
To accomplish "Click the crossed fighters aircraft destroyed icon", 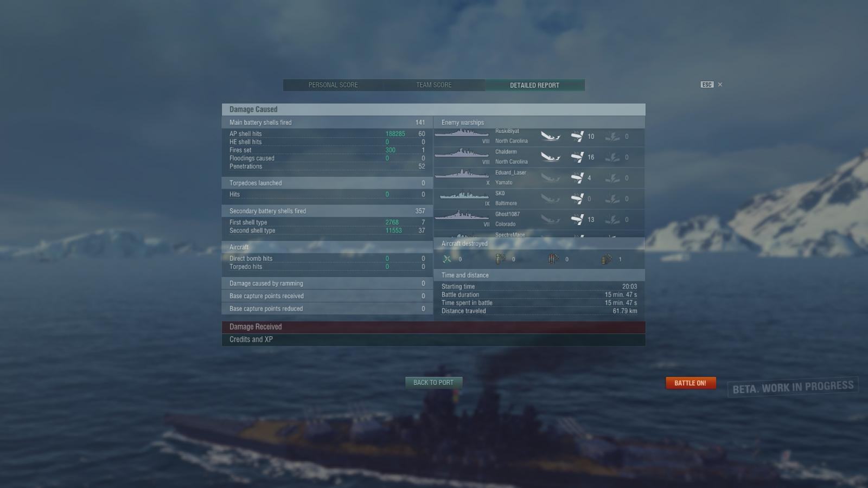I will point(447,259).
